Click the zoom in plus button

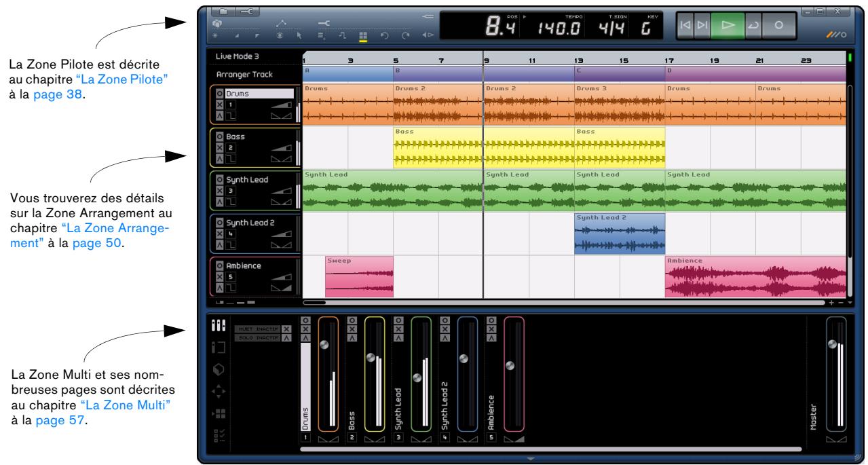[x=831, y=302]
